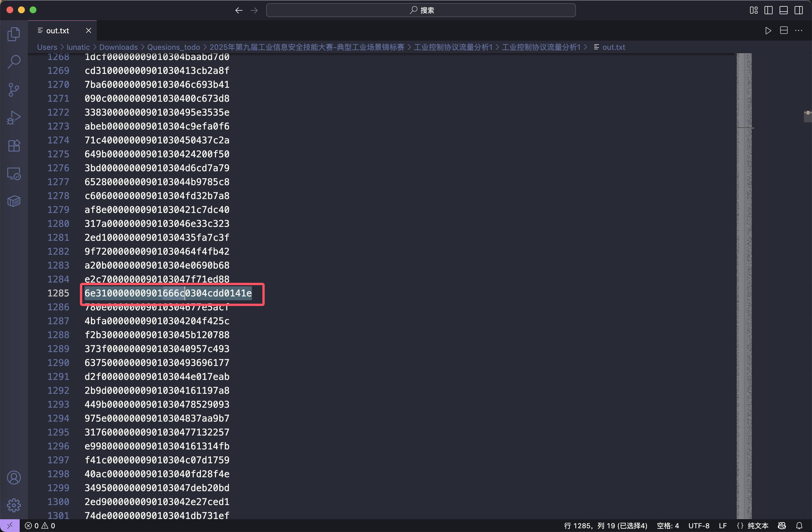Click line 1283 text a20b00000009010304e0690b68
The height and width of the screenshot is (532, 812).
[x=157, y=265]
